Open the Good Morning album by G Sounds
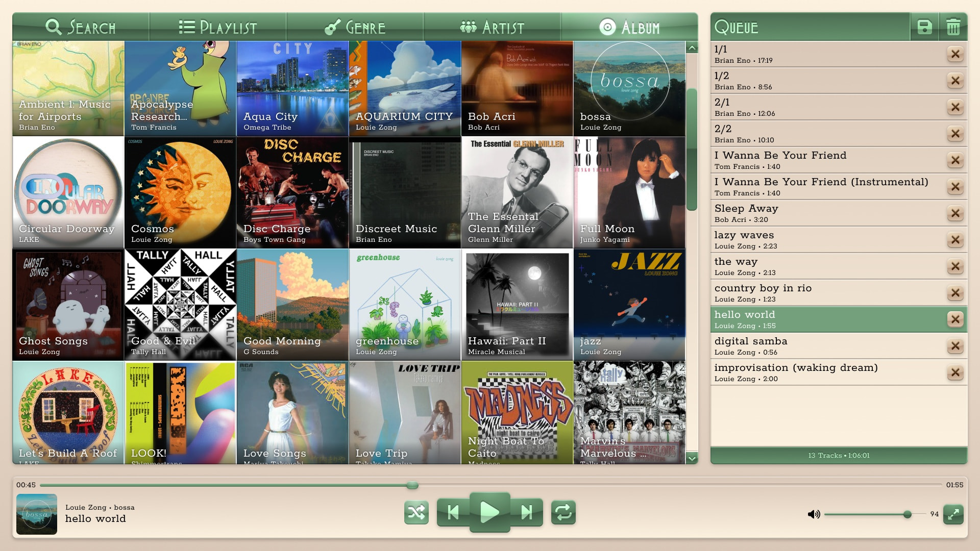The height and width of the screenshot is (551, 980). tap(293, 305)
